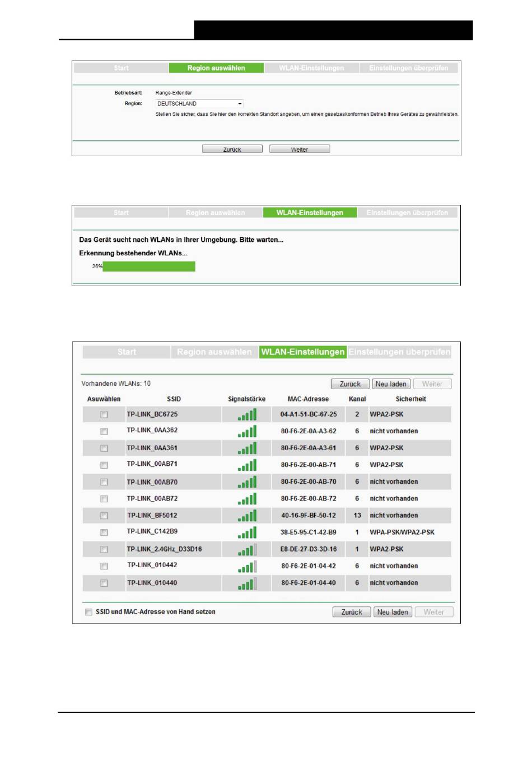Screen dimensions: 532x757
Task: Check the box for TP-LINK_010440
Action: tap(104, 583)
